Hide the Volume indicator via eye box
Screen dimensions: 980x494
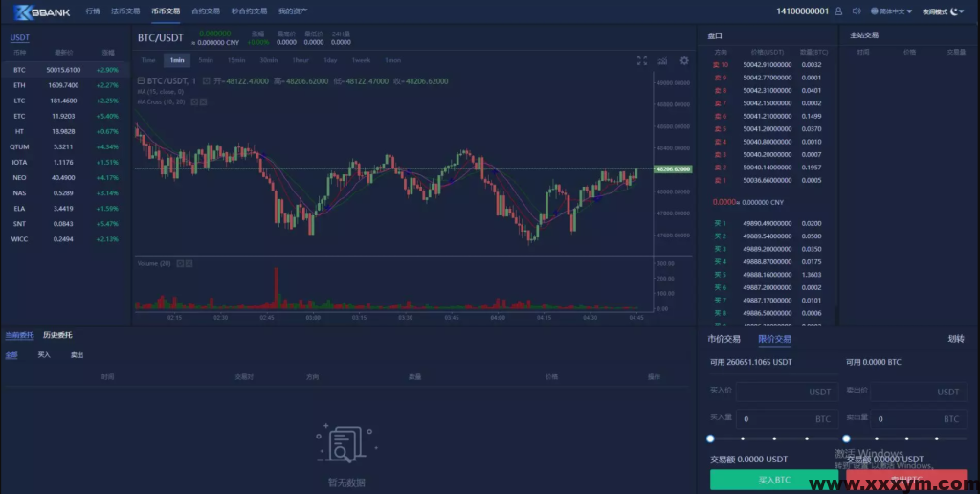click(x=178, y=263)
